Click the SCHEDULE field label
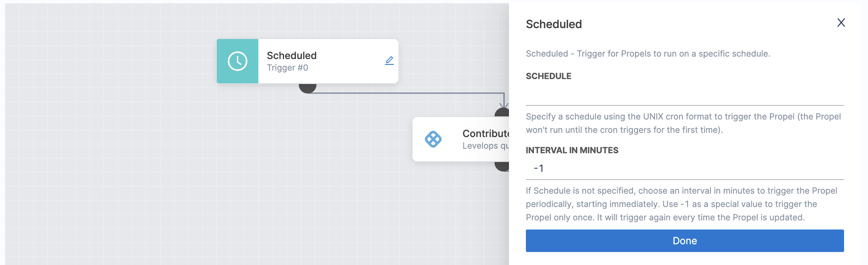This screenshot has width=868, height=265. [x=548, y=76]
